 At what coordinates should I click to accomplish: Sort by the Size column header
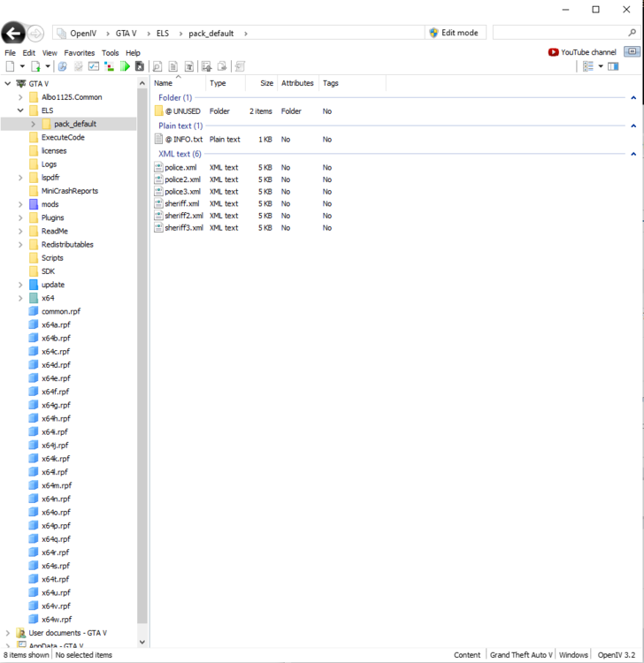(261, 83)
